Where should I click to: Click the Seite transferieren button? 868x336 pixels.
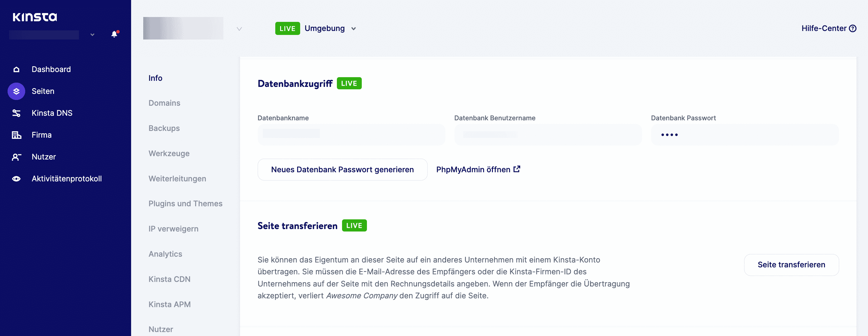pos(791,265)
